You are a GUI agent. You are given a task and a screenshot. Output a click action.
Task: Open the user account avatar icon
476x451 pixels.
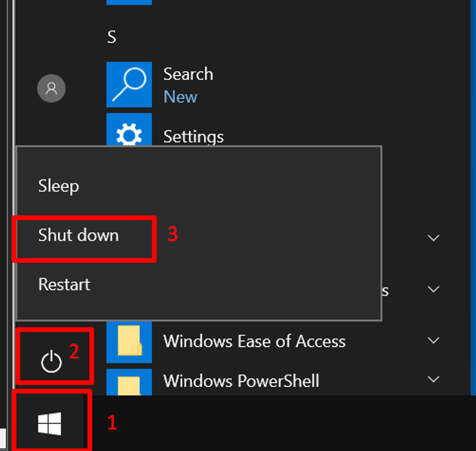point(51,88)
